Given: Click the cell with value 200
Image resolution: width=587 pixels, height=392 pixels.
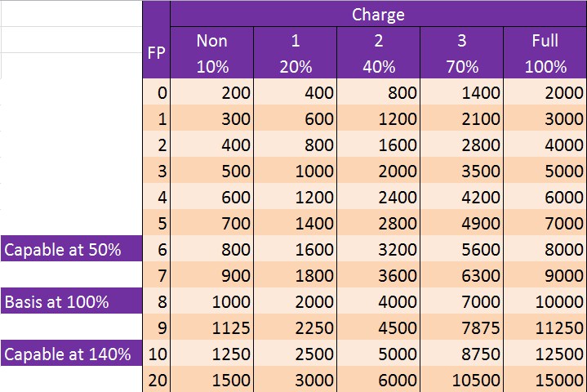Looking at the screenshot, I should (x=211, y=93).
